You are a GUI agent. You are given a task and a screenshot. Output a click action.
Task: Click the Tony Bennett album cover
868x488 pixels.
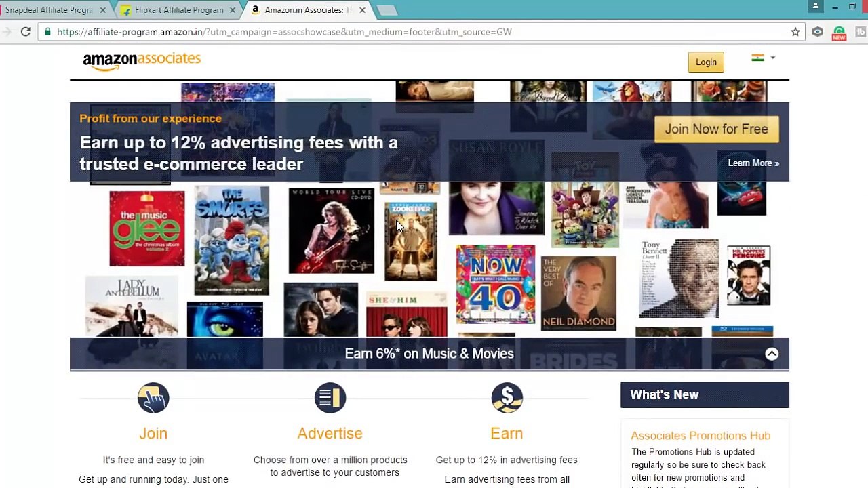(679, 278)
